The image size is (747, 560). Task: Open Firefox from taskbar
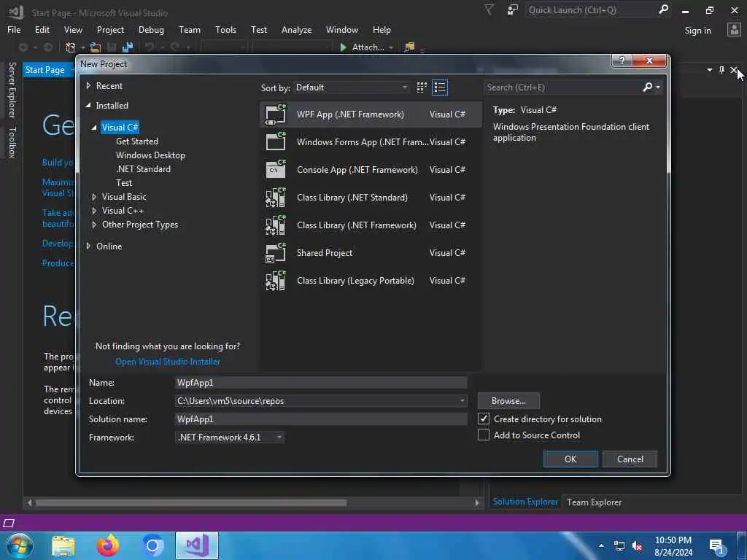coord(108,545)
